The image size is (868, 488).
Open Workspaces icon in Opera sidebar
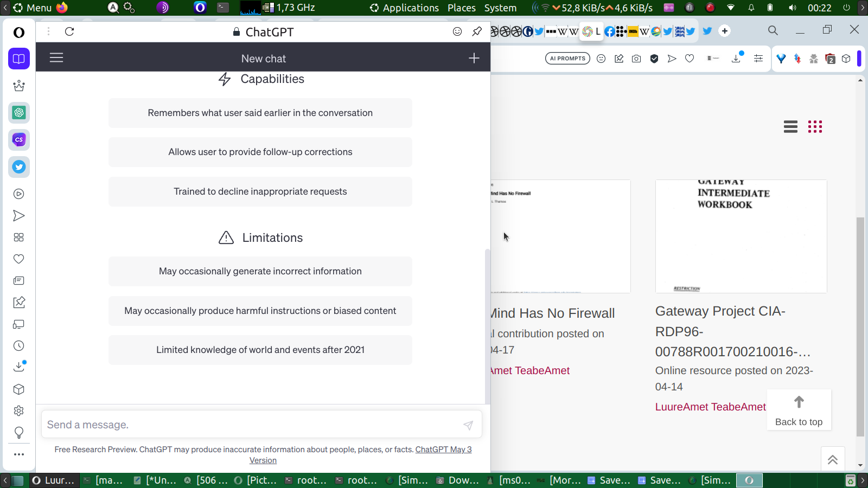coord(19,59)
